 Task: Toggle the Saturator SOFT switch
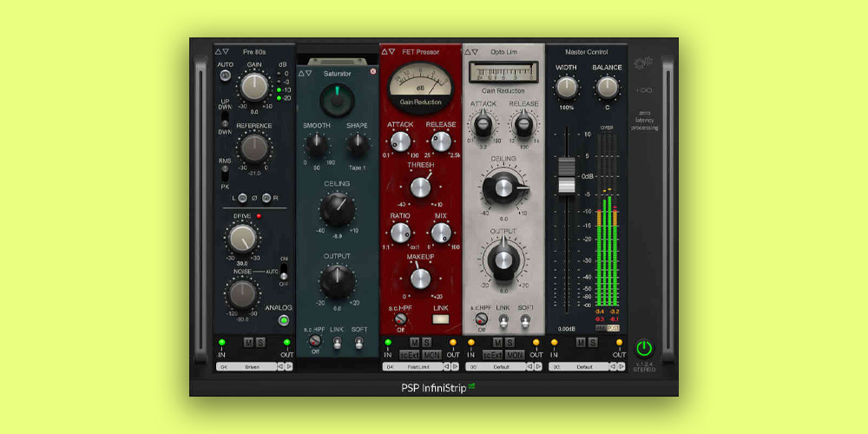pyautogui.click(x=359, y=341)
